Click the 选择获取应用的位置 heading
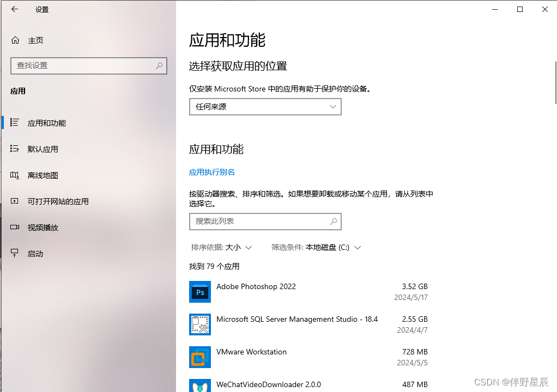Viewport: 557px width, 392px height. [x=238, y=66]
